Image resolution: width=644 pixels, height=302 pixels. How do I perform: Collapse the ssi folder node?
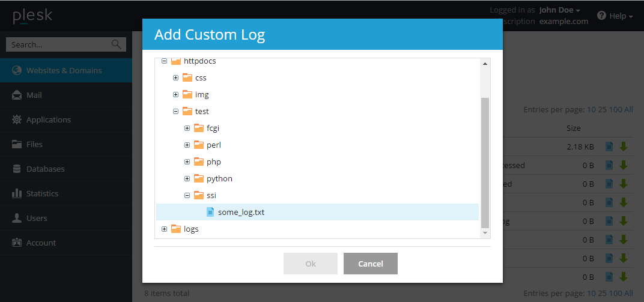click(x=187, y=195)
